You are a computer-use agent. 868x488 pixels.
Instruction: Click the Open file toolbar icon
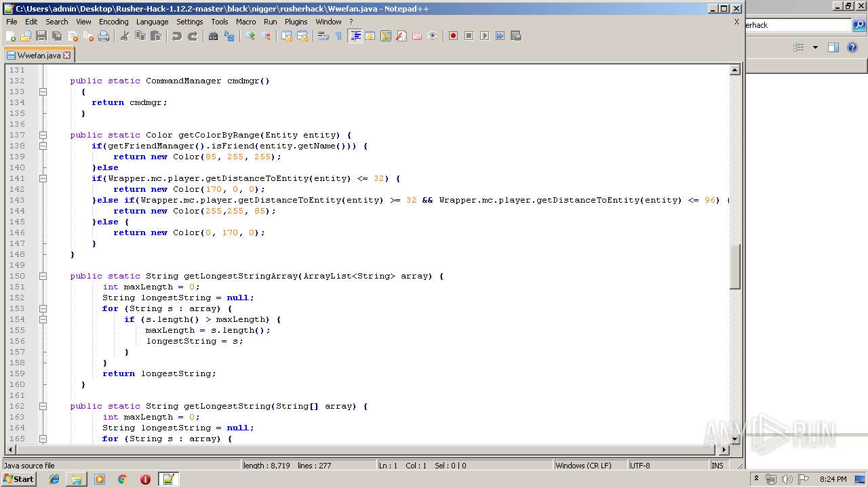26,36
